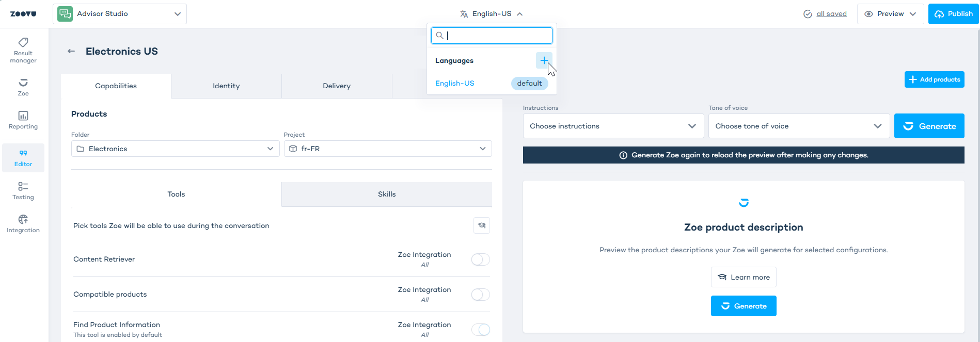This screenshot has width=980, height=342.
Task: Click the default badge next to English-US
Action: coord(530,83)
